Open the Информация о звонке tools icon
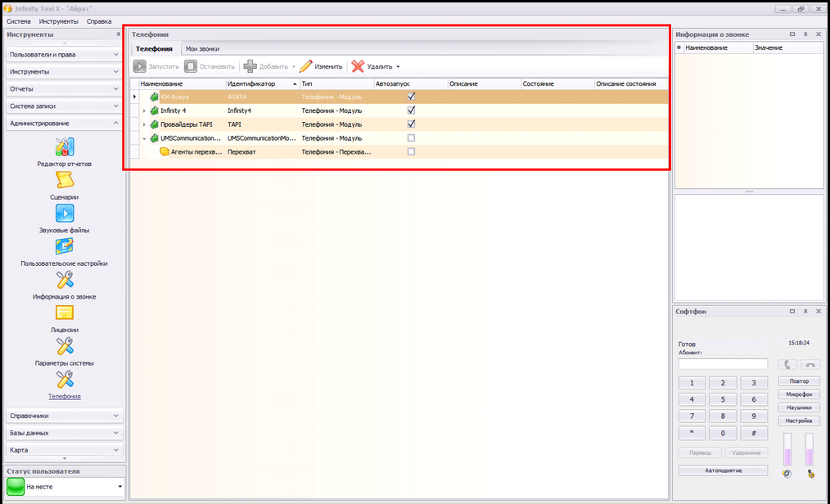The height and width of the screenshot is (504, 830). coord(65,280)
